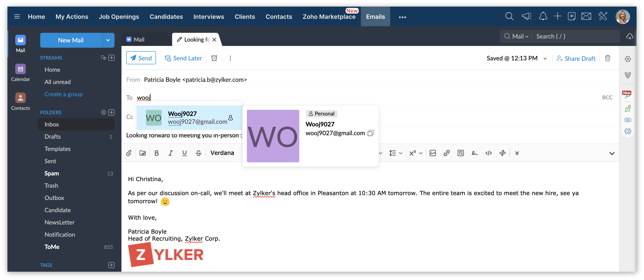Image resolution: width=644 pixels, height=280 pixels.
Task: Toggle strikethrough text formatting
Action: [x=199, y=153]
